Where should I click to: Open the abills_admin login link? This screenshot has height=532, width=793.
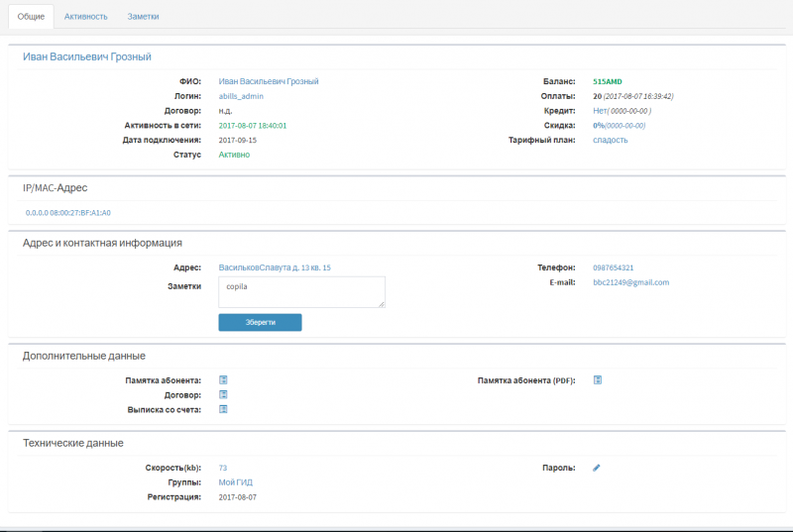[x=241, y=96]
